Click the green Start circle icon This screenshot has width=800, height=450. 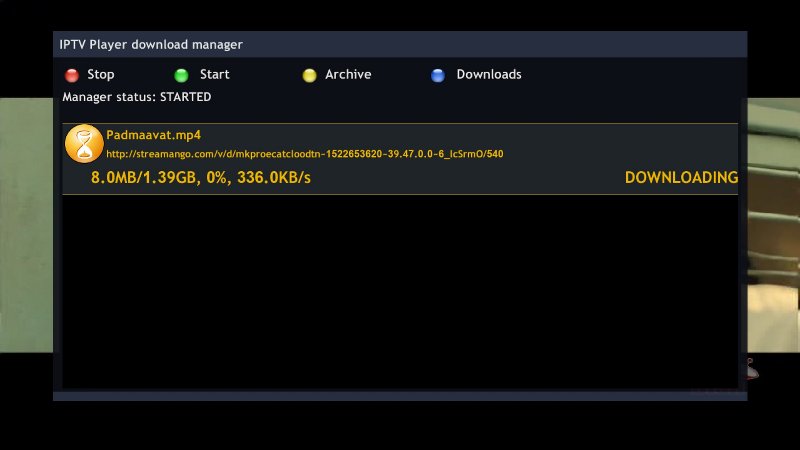tap(181, 75)
